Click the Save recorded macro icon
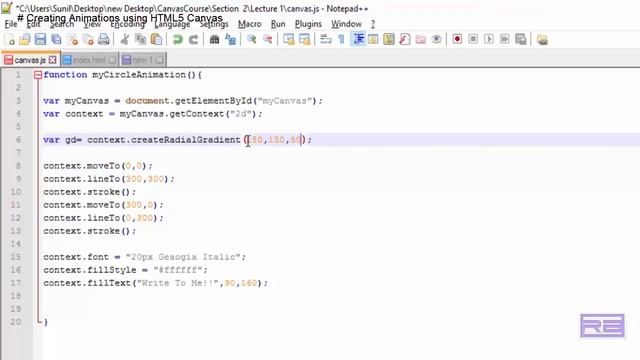 tap(521, 39)
